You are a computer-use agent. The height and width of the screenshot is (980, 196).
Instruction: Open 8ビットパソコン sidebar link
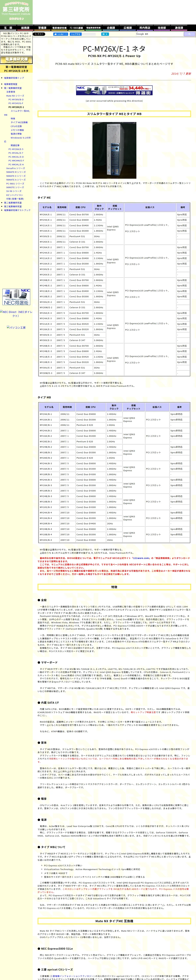15,195
